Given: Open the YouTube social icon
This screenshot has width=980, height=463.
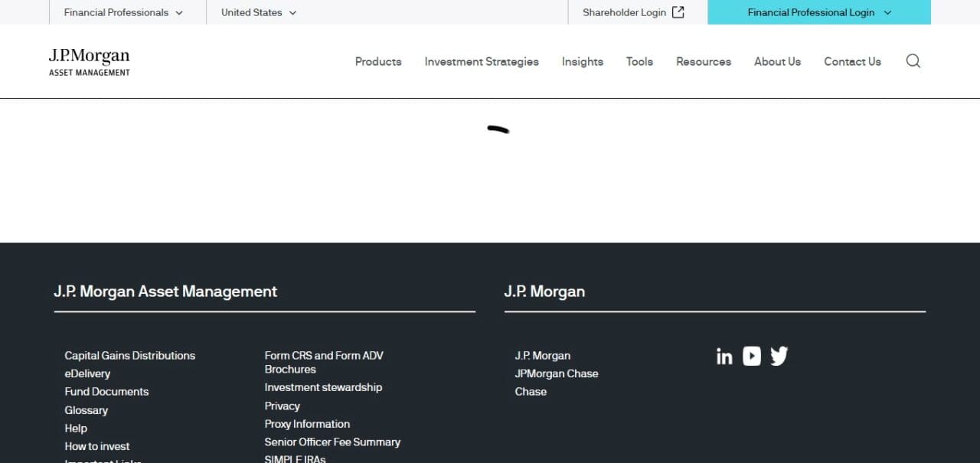Looking at the screenshot, I should tap(752, 356).
